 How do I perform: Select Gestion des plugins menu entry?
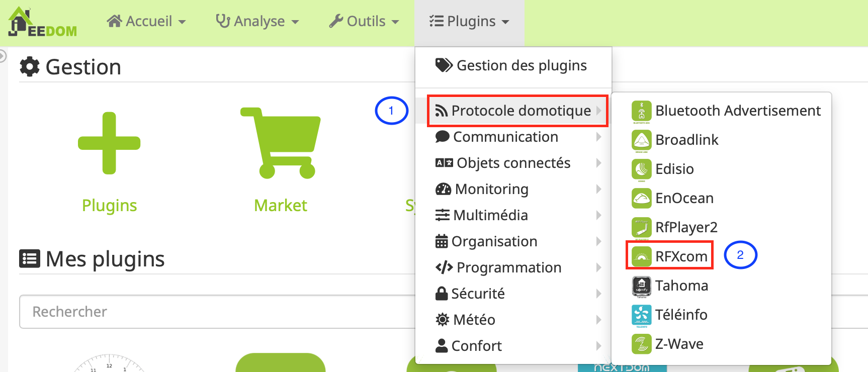[521, 65]
